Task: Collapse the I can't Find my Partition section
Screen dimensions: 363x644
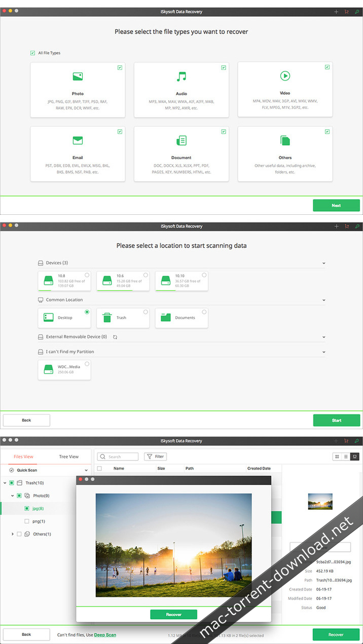Action: (324, 352)
